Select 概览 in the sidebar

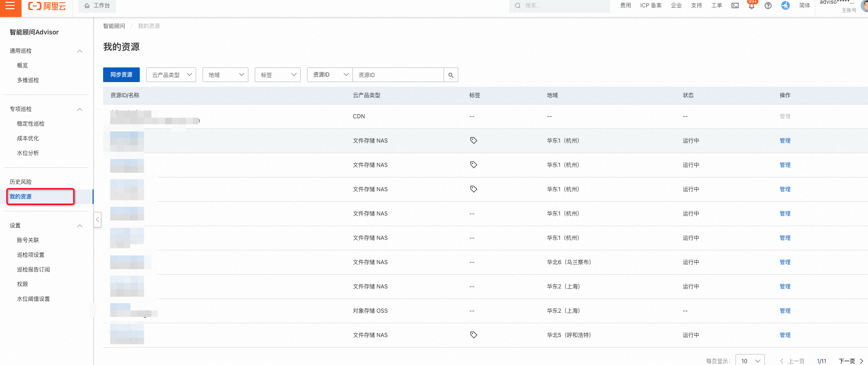coord(22,66)
